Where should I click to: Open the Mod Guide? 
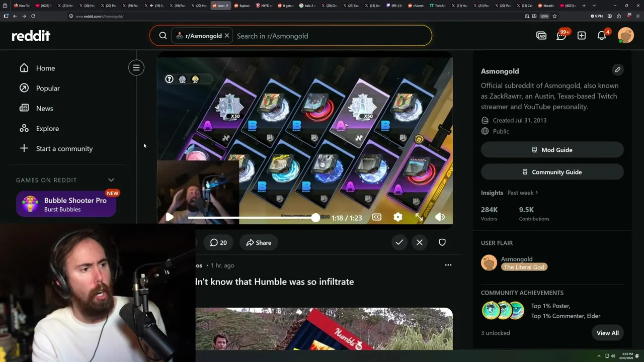coord(552,150)
